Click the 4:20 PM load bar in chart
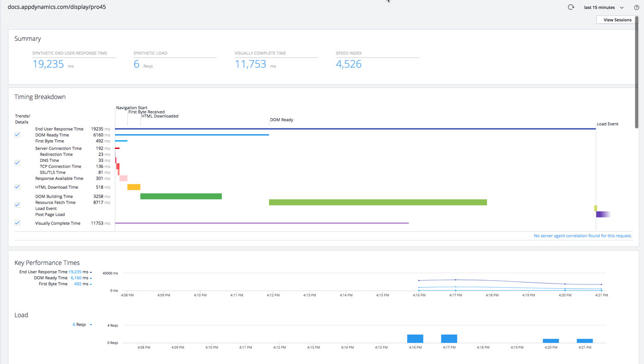 pyautogui.click(x=551, y=341)
